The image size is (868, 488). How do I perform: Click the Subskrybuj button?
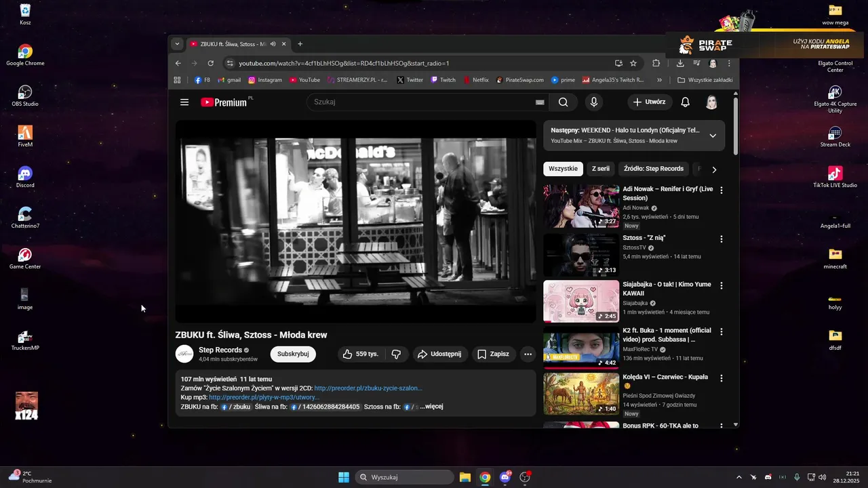click(293, 354)
